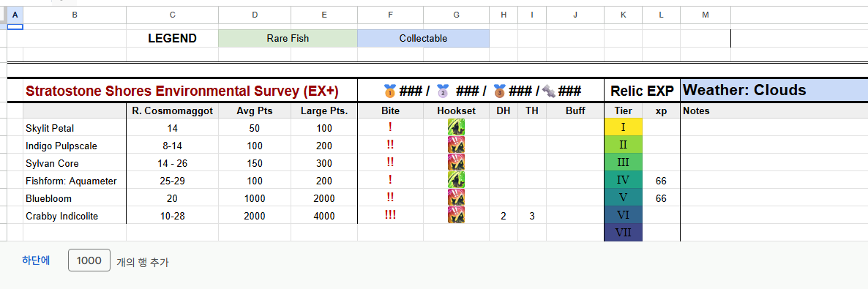Select column L header

tap(661, 15)
